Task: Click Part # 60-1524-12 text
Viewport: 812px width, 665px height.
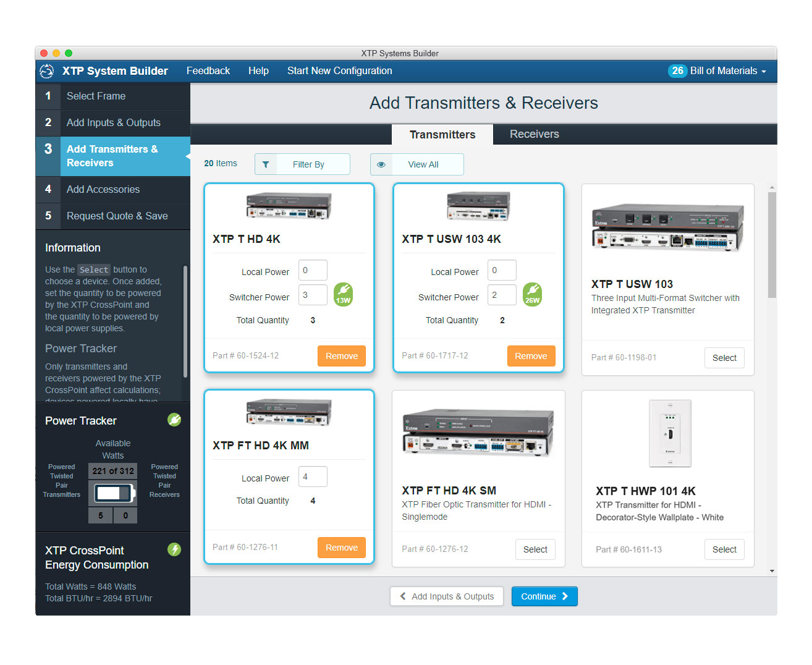Action: point(245,355)
